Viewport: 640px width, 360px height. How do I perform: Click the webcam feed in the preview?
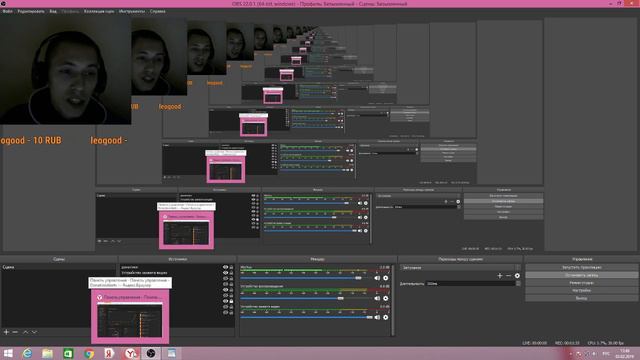(x=65, y=71)
